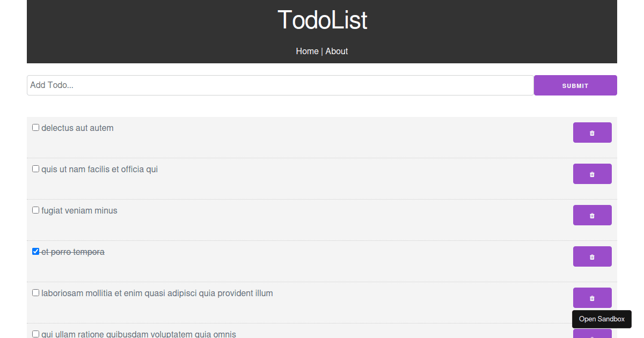Screen dimensions: 644x338
Task: Toggle checkbox for "qui ullam ratione quibusdam"
Action: coord(35,333)
